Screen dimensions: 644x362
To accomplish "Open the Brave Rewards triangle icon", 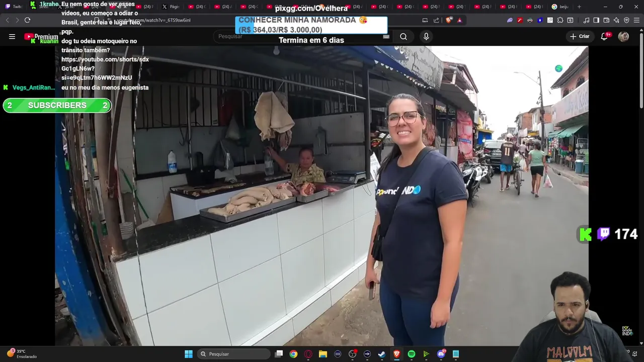I will point(459,20).
